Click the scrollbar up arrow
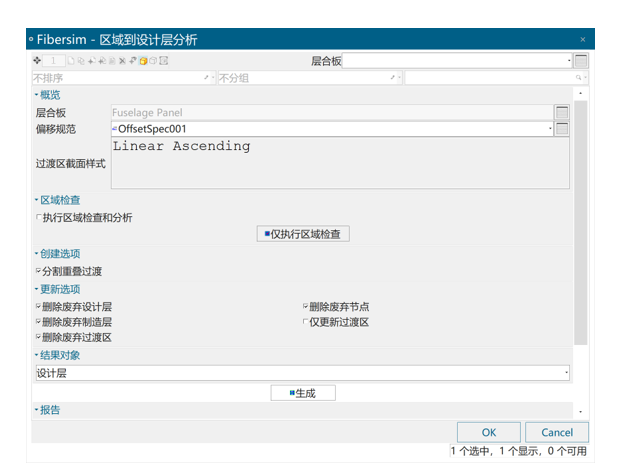Screen dimensions: 624x470 click(581, 93)
